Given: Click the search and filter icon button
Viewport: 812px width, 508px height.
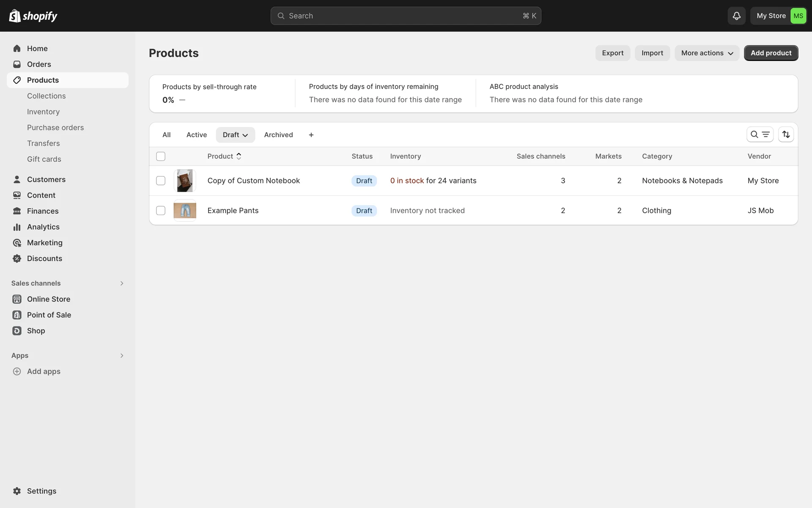Looking at the screenshot, I should click(x=760, y=135).
